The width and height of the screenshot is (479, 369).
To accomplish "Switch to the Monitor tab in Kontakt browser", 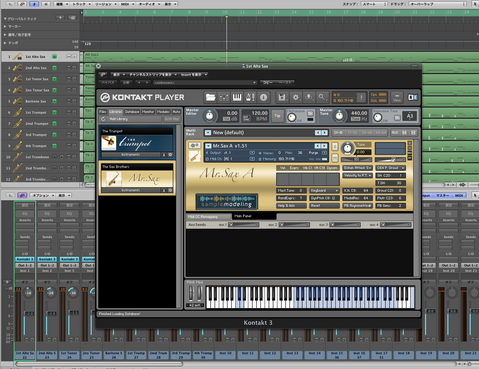I will [148, 112].
